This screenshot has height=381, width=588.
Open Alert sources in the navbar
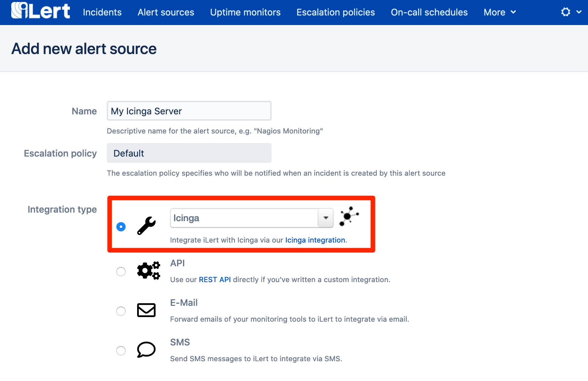(166, 12)
